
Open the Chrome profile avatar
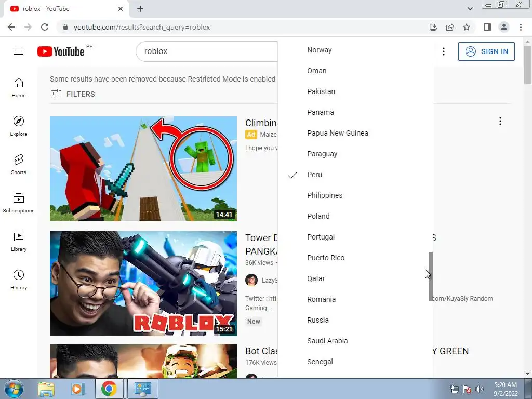[504, 27]
